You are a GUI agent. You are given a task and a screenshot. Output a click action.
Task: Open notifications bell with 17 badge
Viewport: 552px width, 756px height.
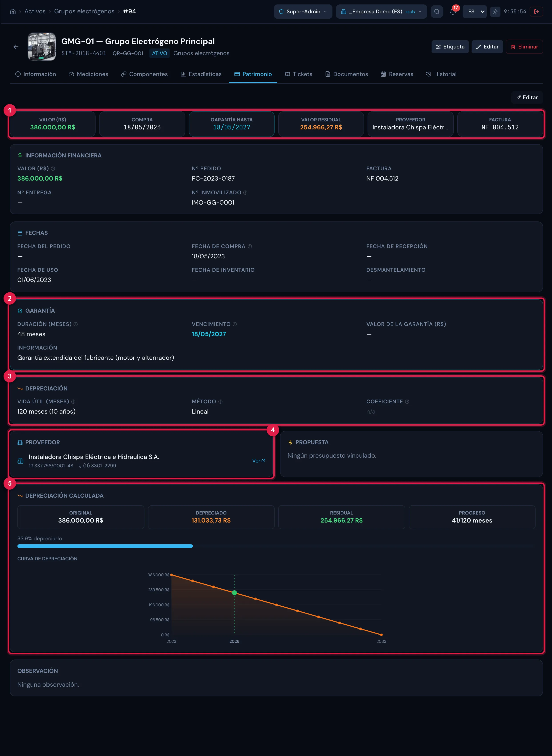tap(453, 11)
